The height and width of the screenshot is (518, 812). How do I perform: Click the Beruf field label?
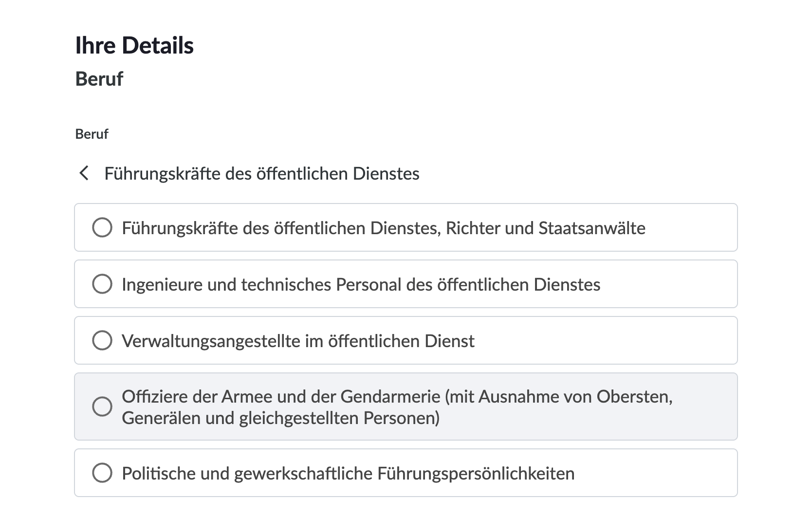tap(91, 134)
